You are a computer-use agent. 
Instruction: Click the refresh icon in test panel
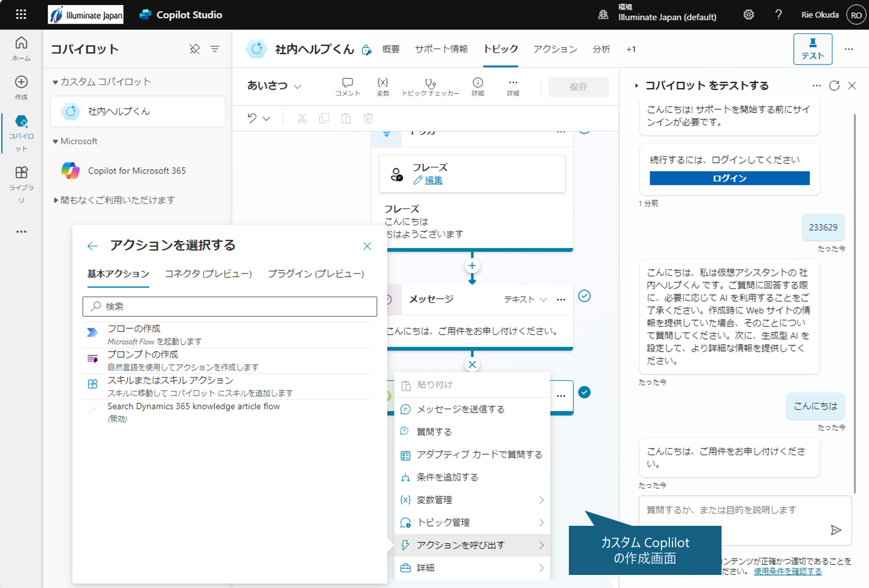point(834,86)
